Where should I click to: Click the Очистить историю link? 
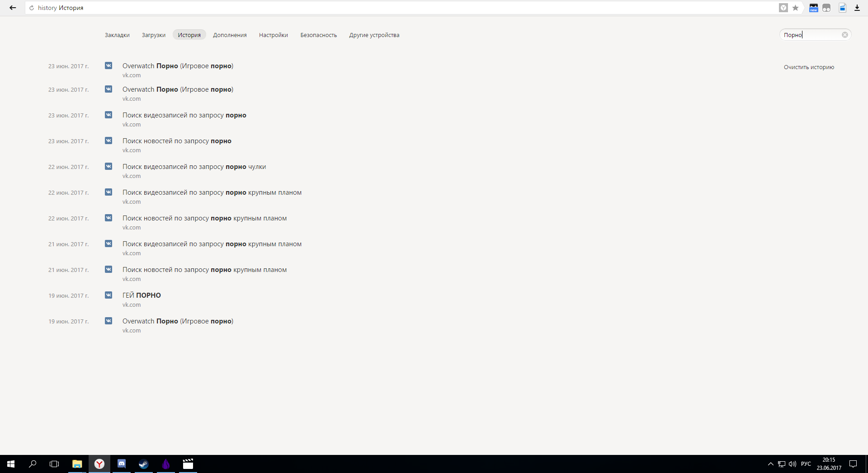(809, 67)
